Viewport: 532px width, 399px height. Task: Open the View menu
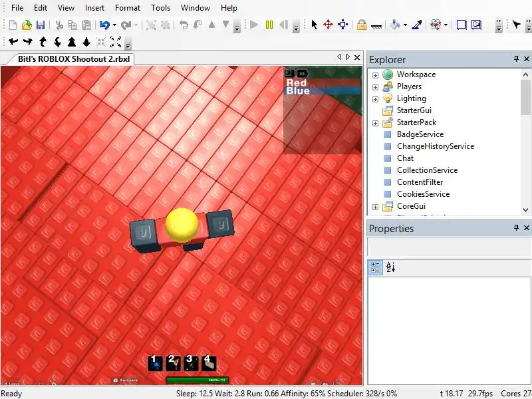66,8
